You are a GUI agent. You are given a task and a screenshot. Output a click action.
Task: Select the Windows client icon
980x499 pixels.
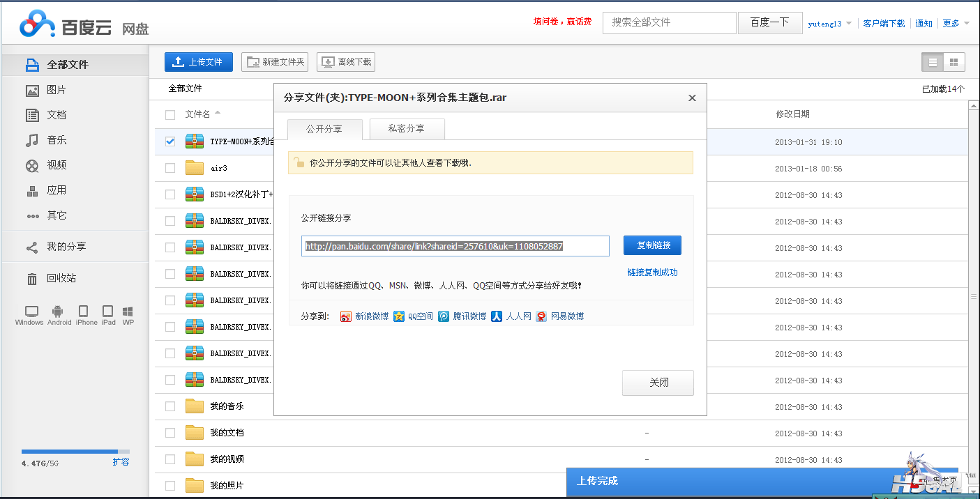(31, 312)
